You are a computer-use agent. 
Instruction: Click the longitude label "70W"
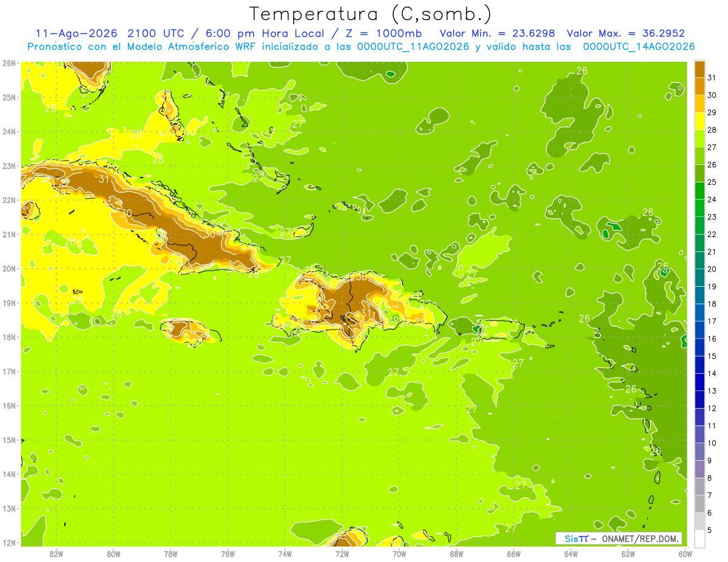[399, 554]
